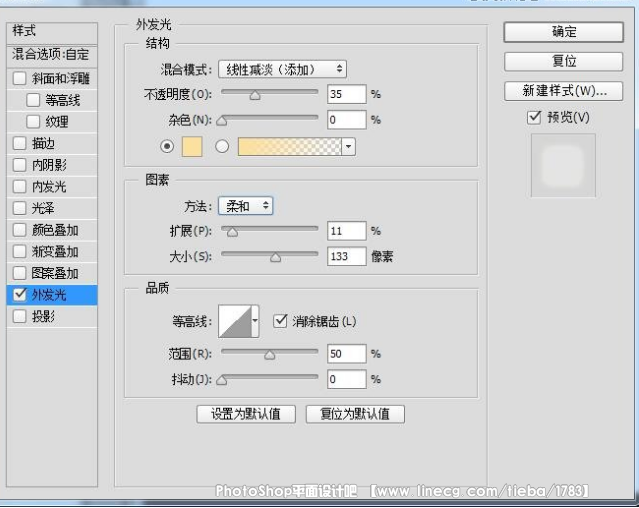Click the 设置为默认值 button

[246, 414]
